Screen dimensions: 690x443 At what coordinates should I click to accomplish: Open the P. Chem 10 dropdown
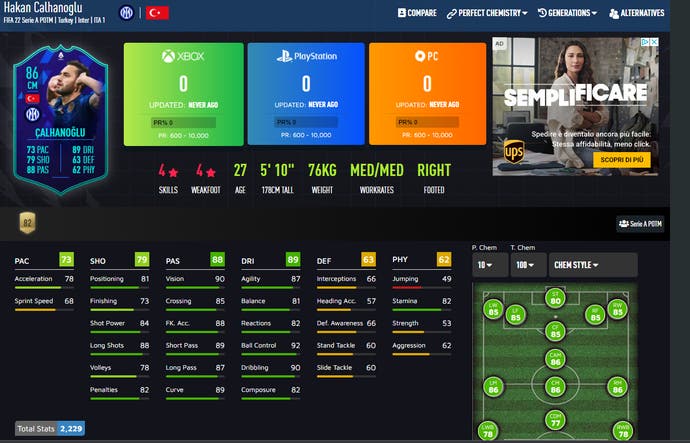pos(490,265)
